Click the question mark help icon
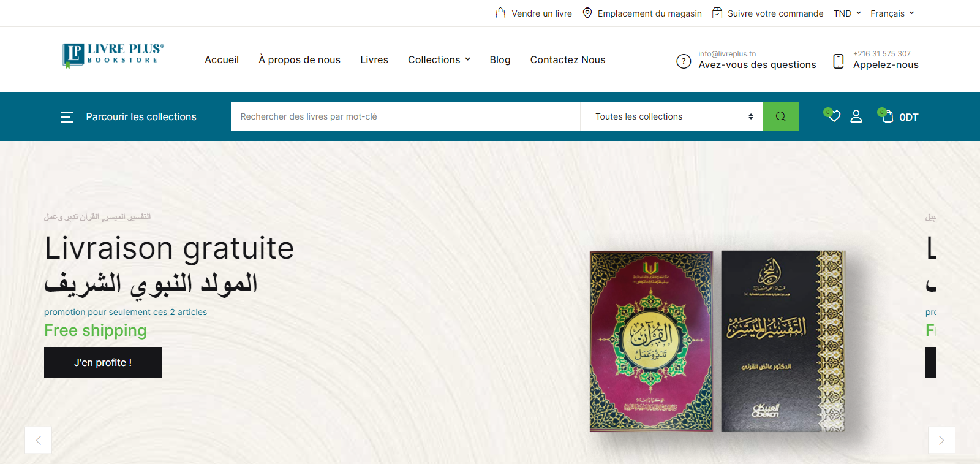 tap(684, 61)
